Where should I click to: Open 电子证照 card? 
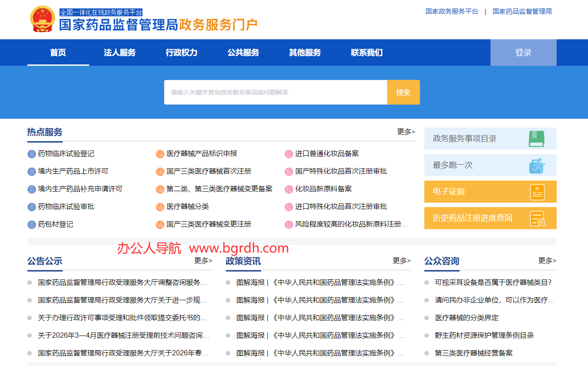491,192
